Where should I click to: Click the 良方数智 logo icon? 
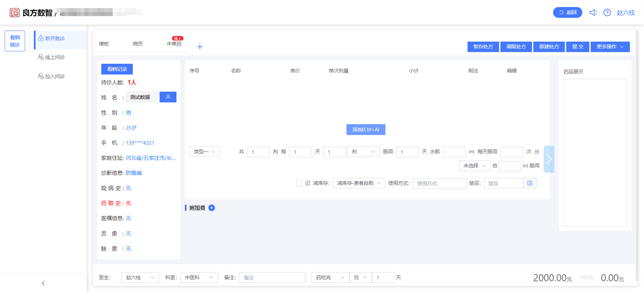click(x=15, y=13)
